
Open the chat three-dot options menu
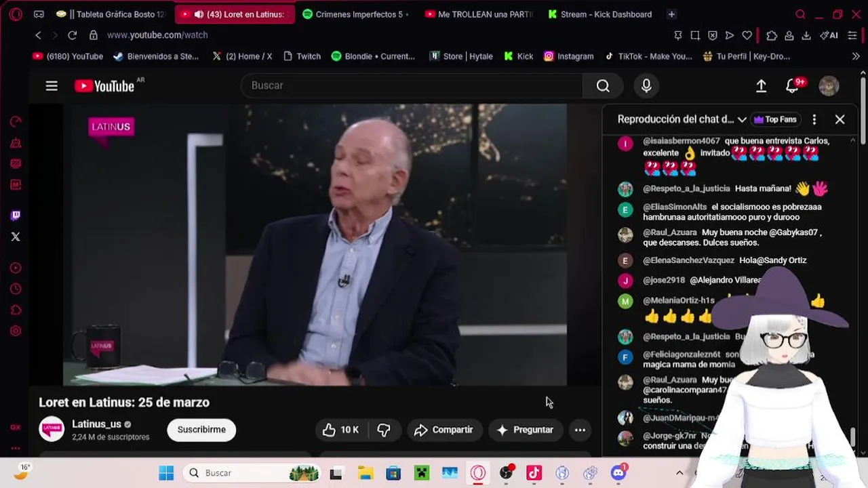pyautogui.click(x=814, y=119)
